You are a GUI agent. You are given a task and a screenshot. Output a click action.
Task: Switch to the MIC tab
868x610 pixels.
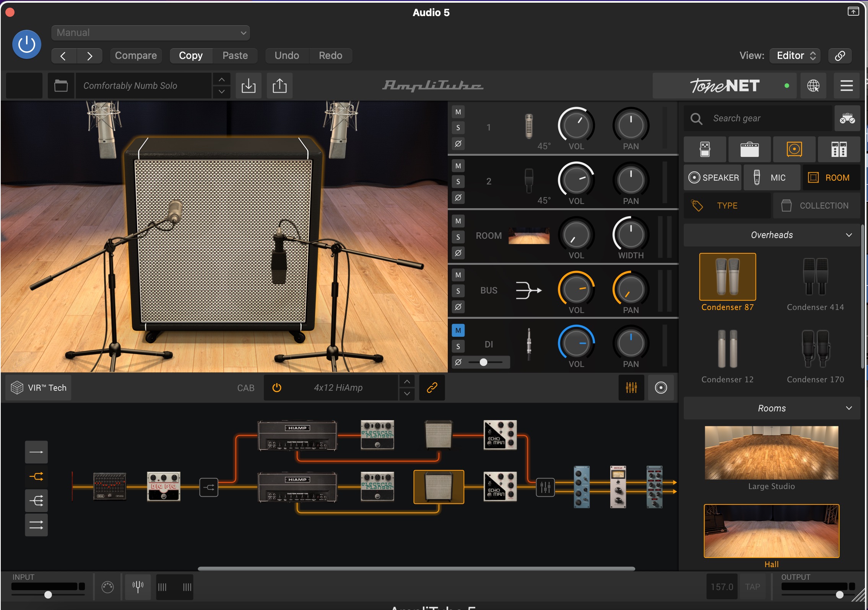[772, 178]
